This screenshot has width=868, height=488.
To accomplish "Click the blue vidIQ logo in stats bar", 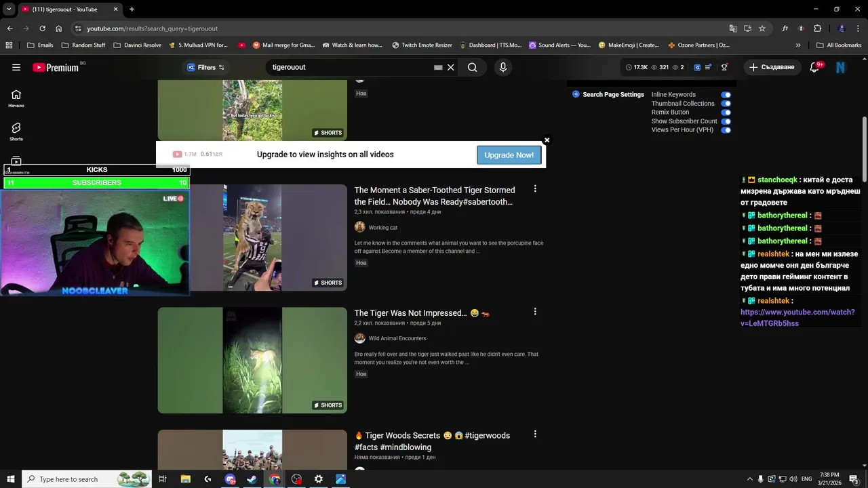I will click(696, 67).
